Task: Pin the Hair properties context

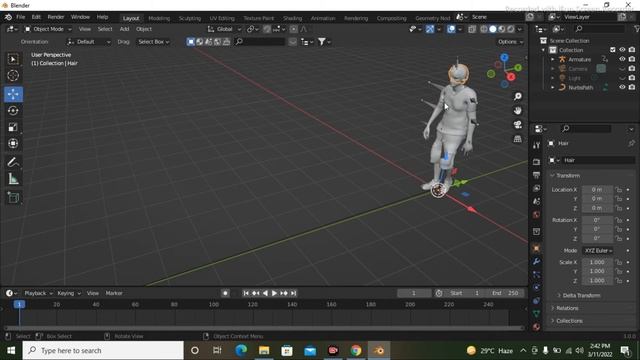Action: (631, 143)
